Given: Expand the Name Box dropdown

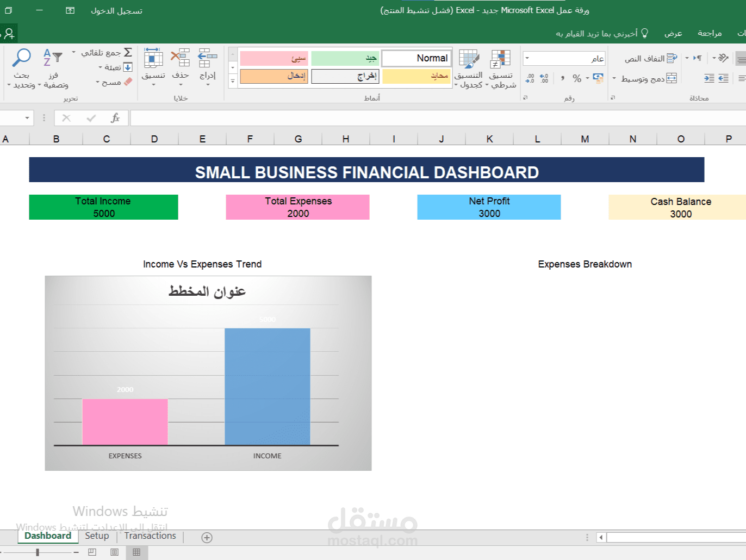Looking at the screenshot, I should [x=27, y=118].
